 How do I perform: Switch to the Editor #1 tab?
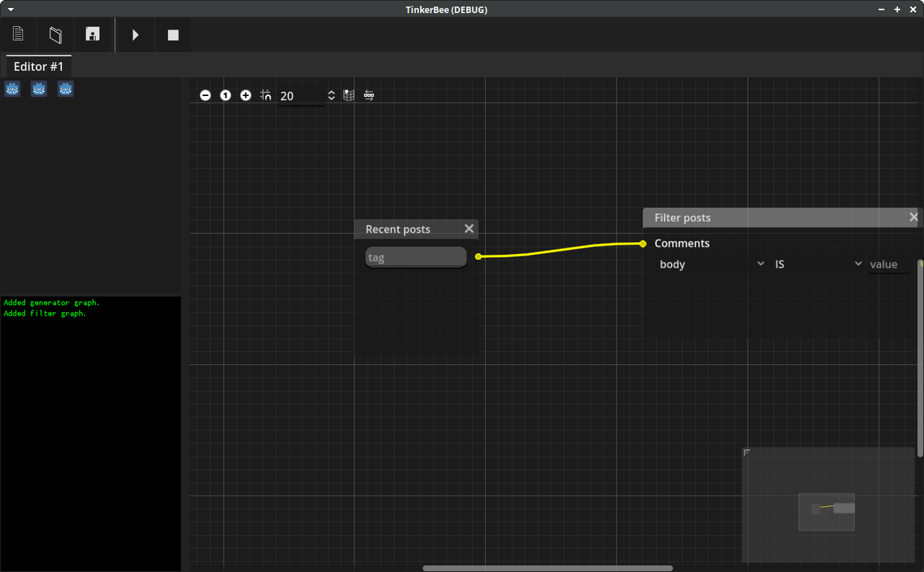pyautogui.click(x=39, y=66)
